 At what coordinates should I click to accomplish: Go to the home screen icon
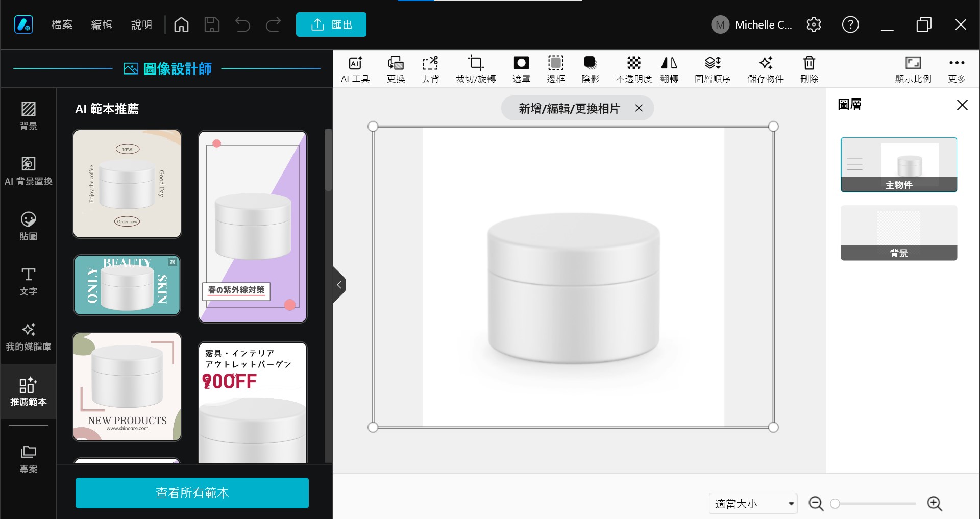(181, 24)
